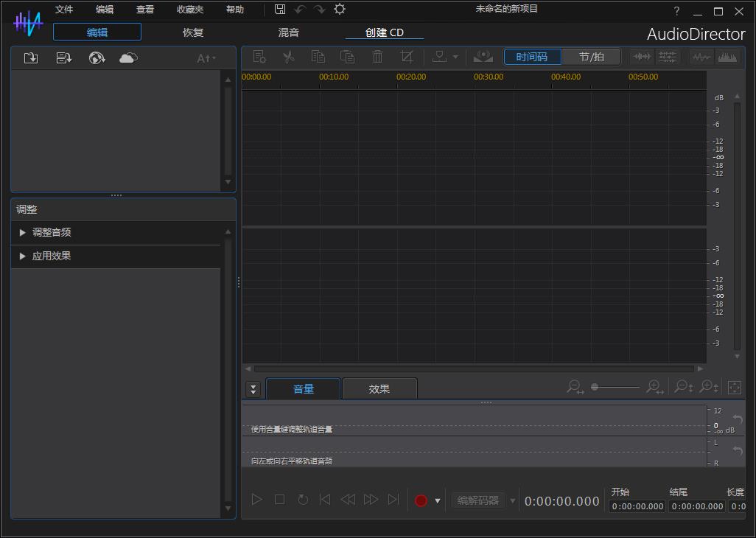The width and height of the screenshot is (756, 538).
Task: Toggle the spectral frequency view button
Action: pos(727,57)
